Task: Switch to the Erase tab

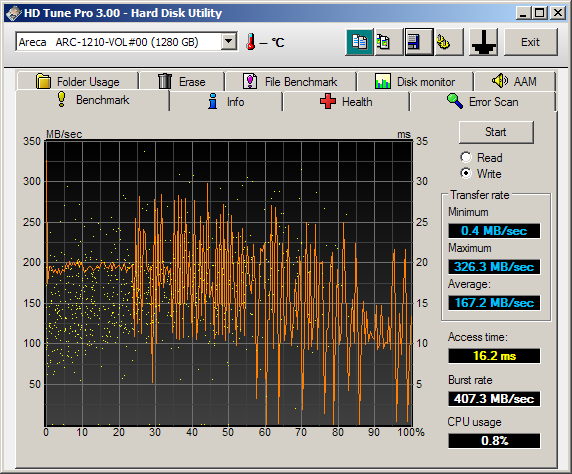Action: click(182, 81)
